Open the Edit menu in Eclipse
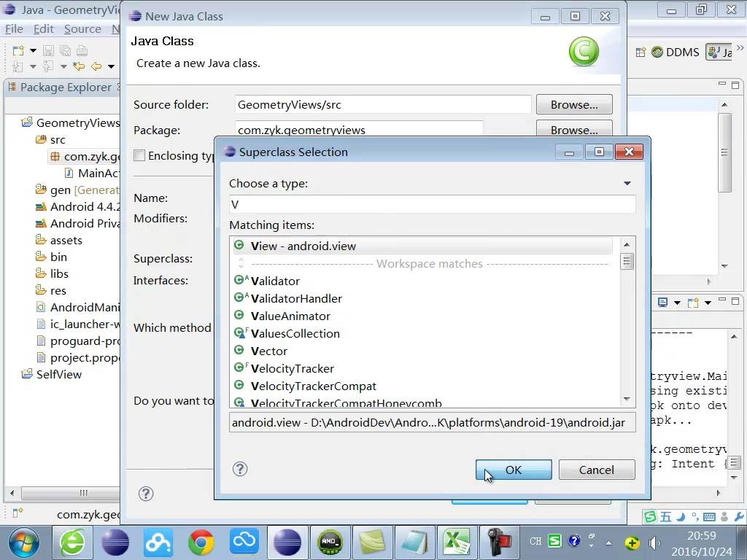 43,29
